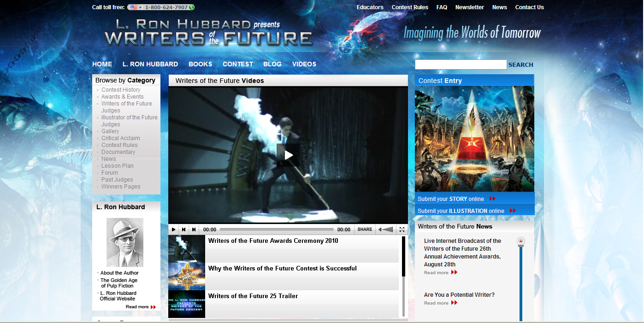644x323 pixels.
Task: Click green call icon after phone number
Action: coord(191,7)
